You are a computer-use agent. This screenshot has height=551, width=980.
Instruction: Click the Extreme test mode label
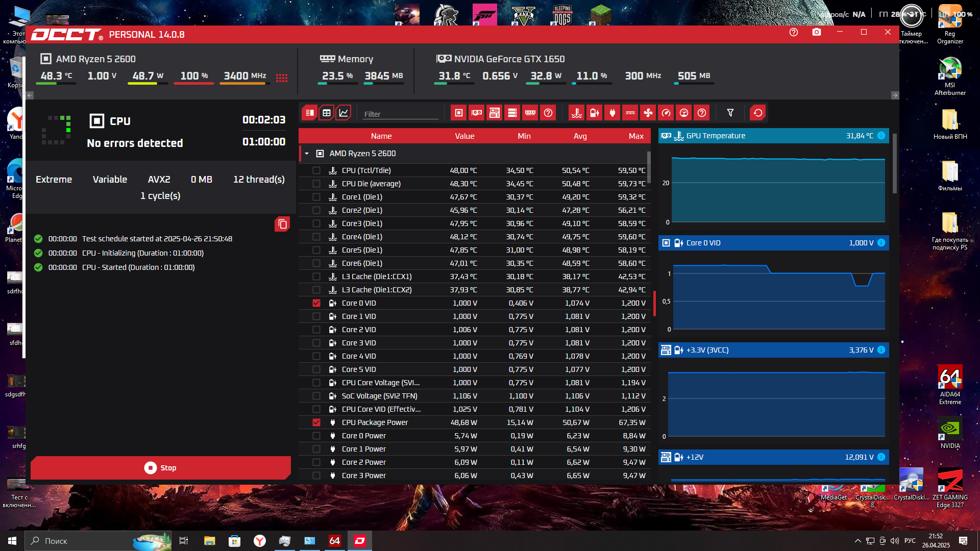point(54,180)
